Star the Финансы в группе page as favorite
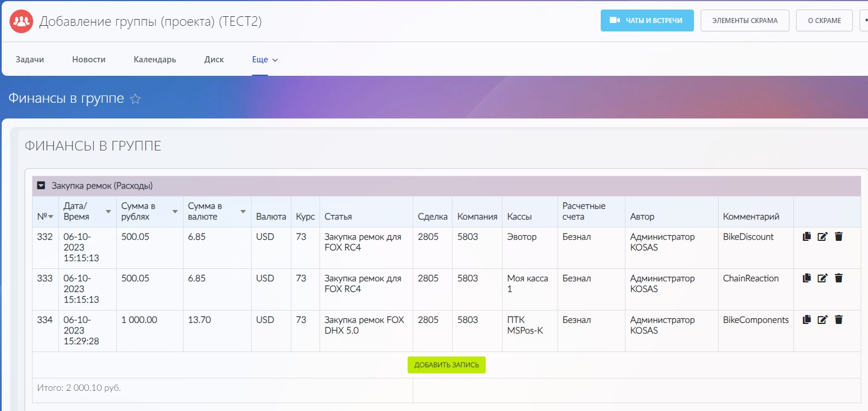868x411 pixels. [135, 99]
